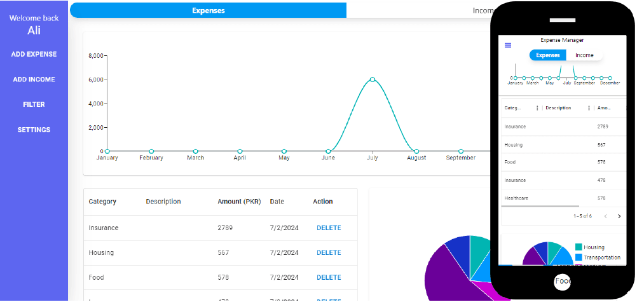This screenshot has width=644, height=302.
Task: Select Expenses tab in phone preview
Action: (x=548, y=55)
